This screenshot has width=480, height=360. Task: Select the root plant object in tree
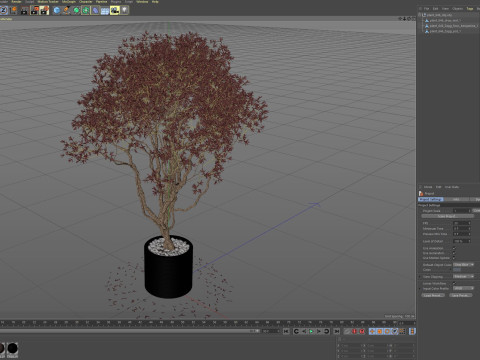pyautogui.click(x=439, y=15)
